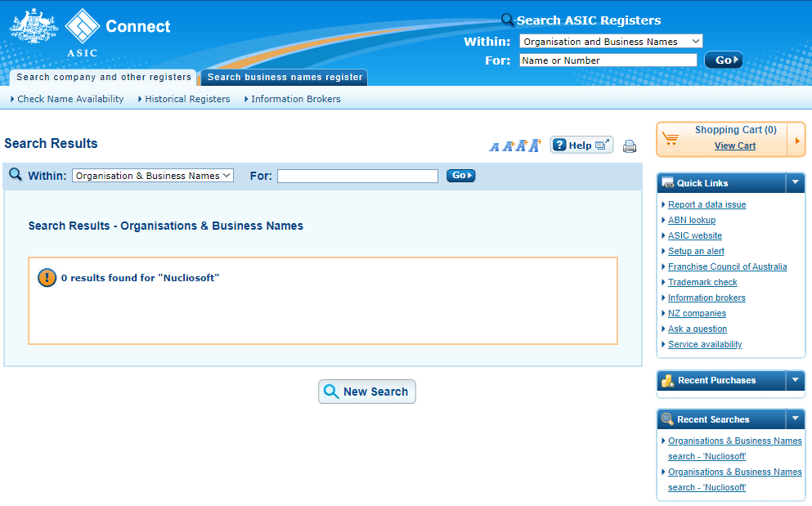
Task: Select the smallest font size A icon
Action: (x=495, y=147)
